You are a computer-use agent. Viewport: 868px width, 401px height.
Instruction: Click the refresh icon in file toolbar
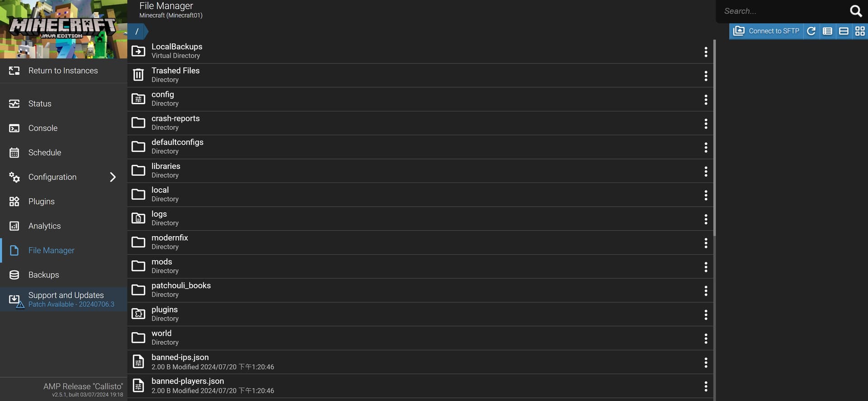[811, 31]
